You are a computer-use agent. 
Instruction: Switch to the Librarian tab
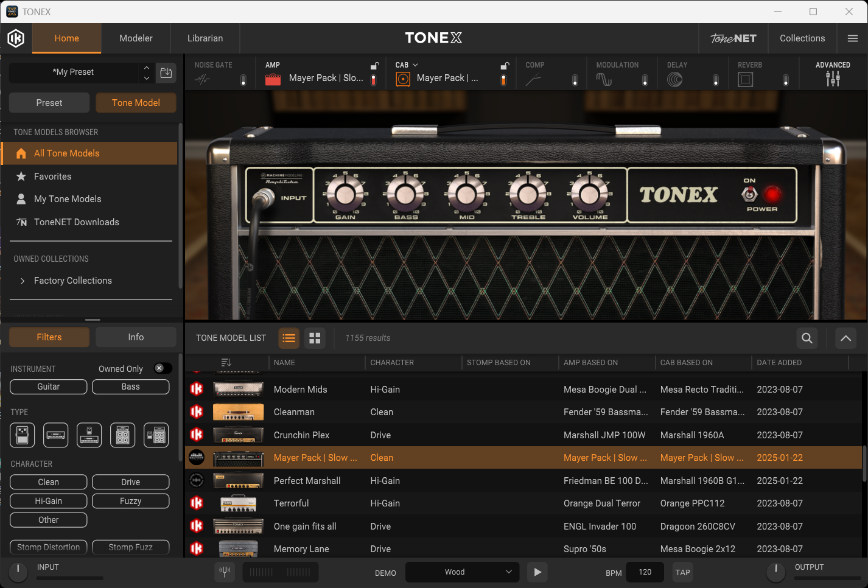click(205, 38)
